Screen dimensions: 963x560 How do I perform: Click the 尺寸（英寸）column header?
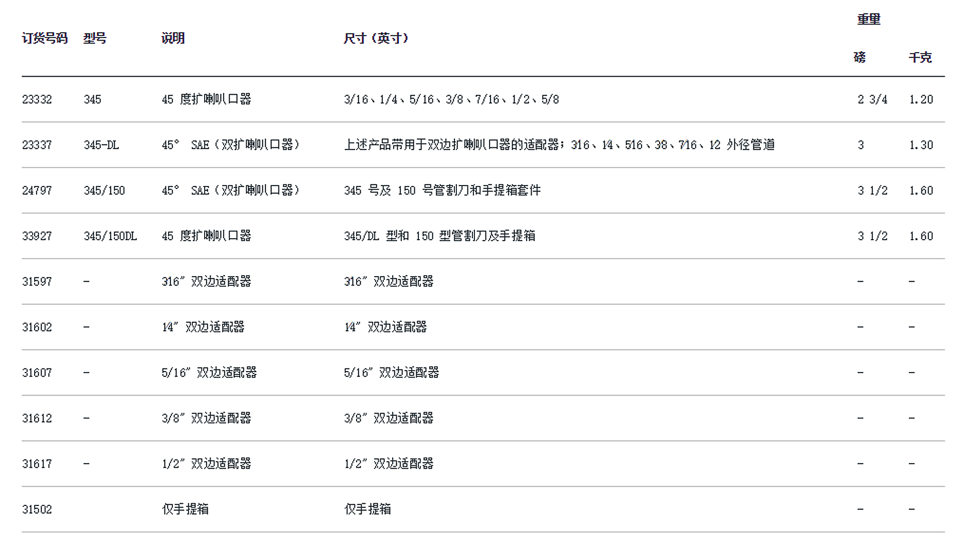(376, 39)
